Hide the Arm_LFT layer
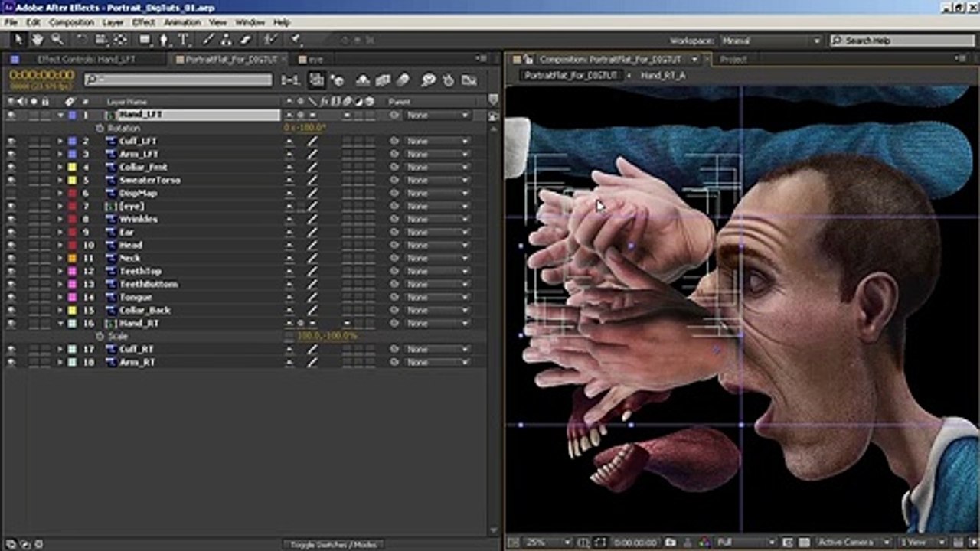 click(11, 154)
